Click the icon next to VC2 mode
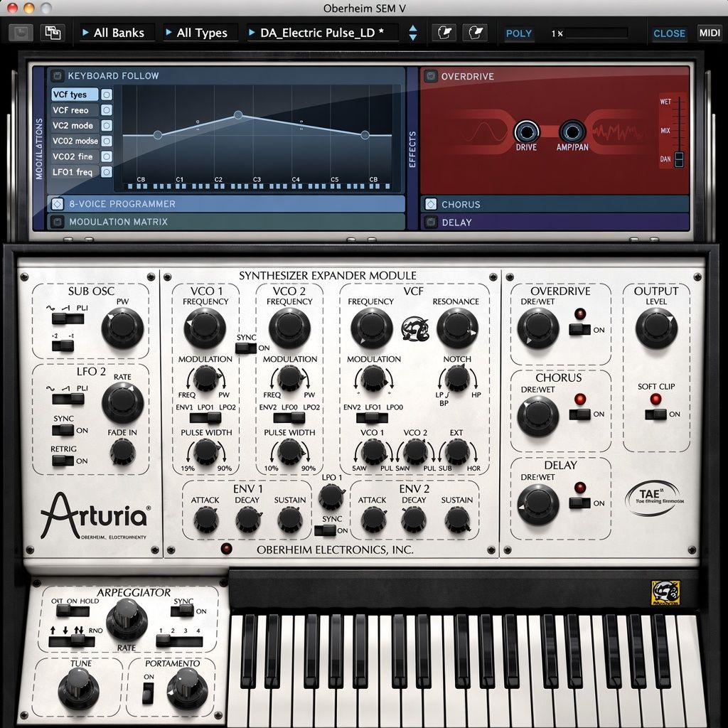728x728 pixels. tap(107, 125)
